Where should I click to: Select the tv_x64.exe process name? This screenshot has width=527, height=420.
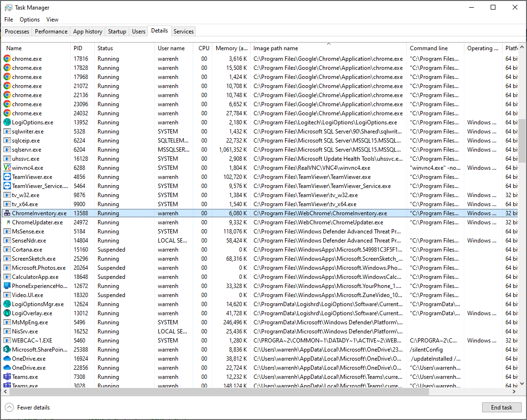click(25, 204)
